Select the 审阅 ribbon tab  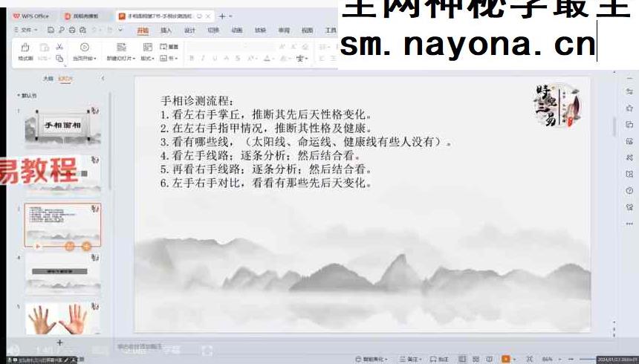pos(284,30)
